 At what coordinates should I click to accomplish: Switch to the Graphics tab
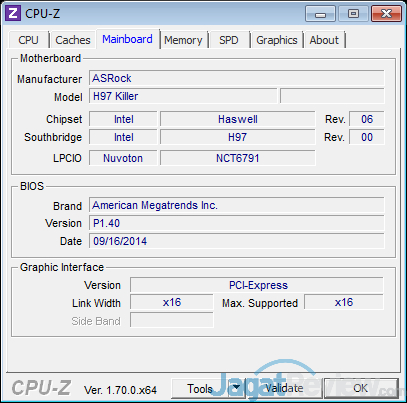pyautogui.click(x=277, y=40)
